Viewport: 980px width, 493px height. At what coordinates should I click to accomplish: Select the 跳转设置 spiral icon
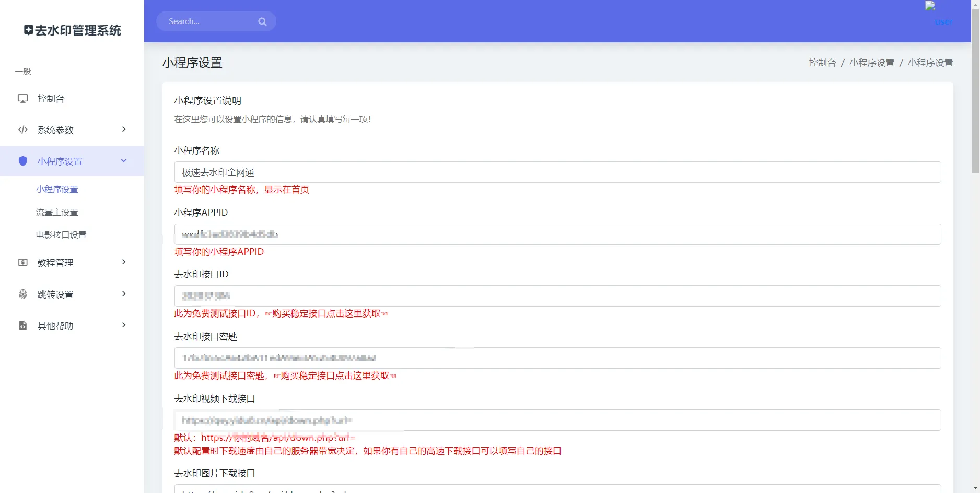pos(22,294)
